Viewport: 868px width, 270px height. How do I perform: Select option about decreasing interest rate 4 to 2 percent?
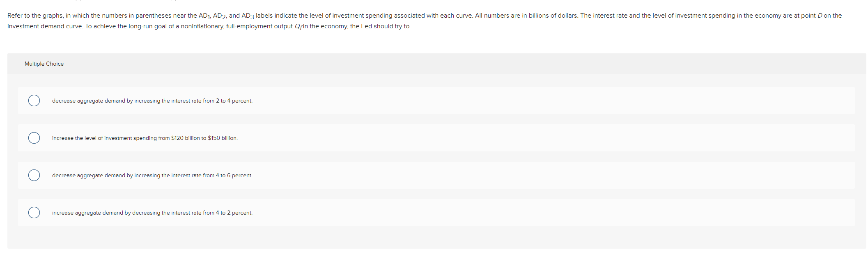(34, 213)
